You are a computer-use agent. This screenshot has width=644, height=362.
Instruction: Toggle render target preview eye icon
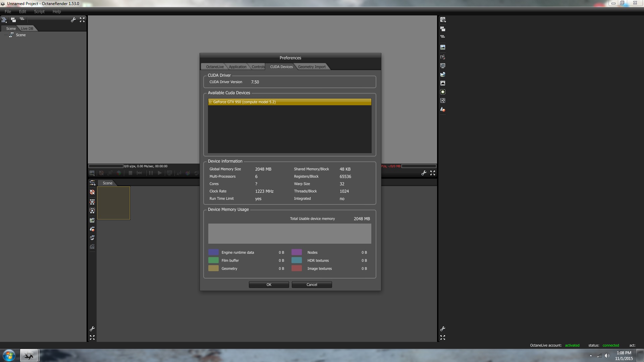92,220
